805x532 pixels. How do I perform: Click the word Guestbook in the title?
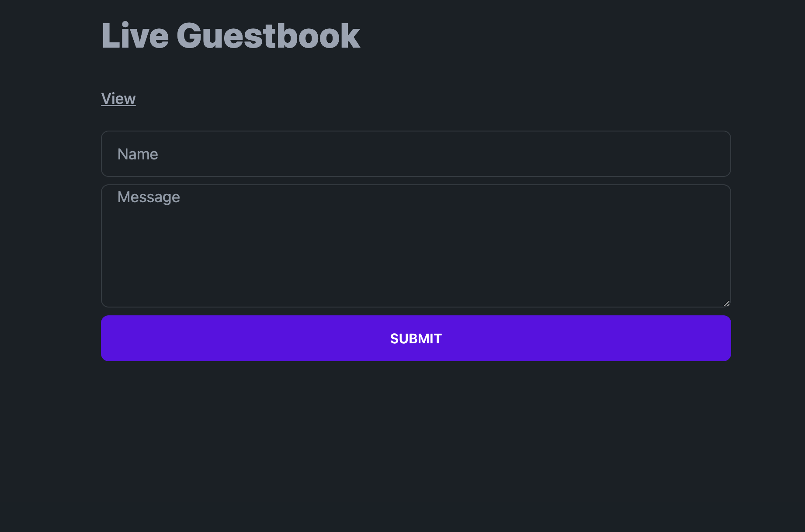tap(268, 36)
